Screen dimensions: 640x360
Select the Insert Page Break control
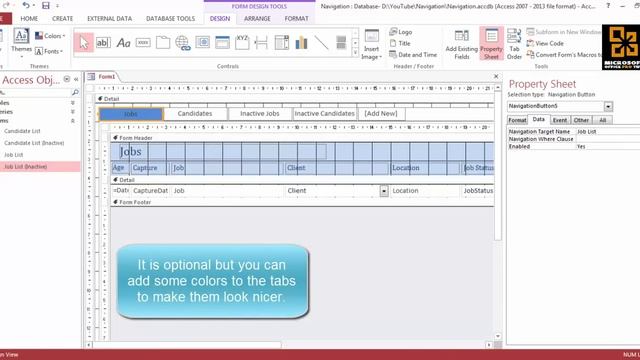(x=261, y=42)
